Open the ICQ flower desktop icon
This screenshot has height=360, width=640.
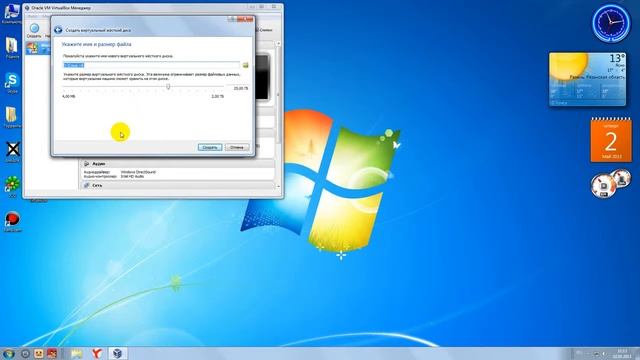[x=12, y=187]
